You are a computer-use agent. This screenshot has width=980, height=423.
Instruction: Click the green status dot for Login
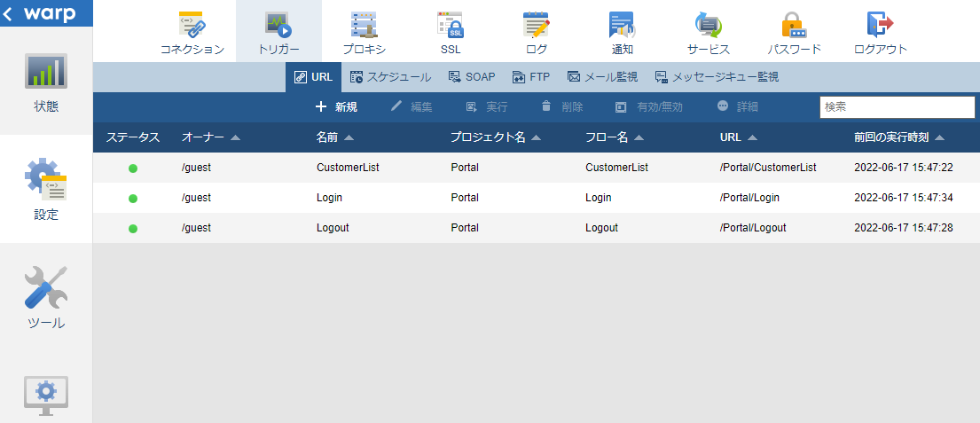point(132,199)
